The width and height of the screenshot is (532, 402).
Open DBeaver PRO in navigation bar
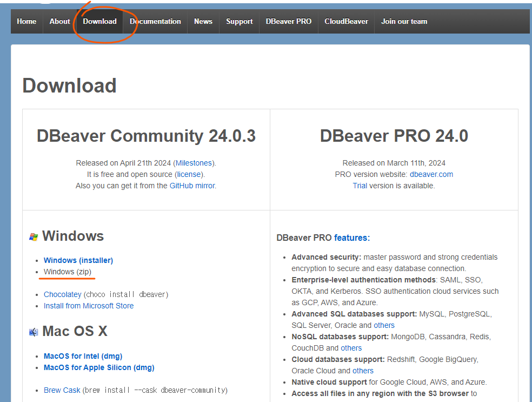click(x=289, y=22)
